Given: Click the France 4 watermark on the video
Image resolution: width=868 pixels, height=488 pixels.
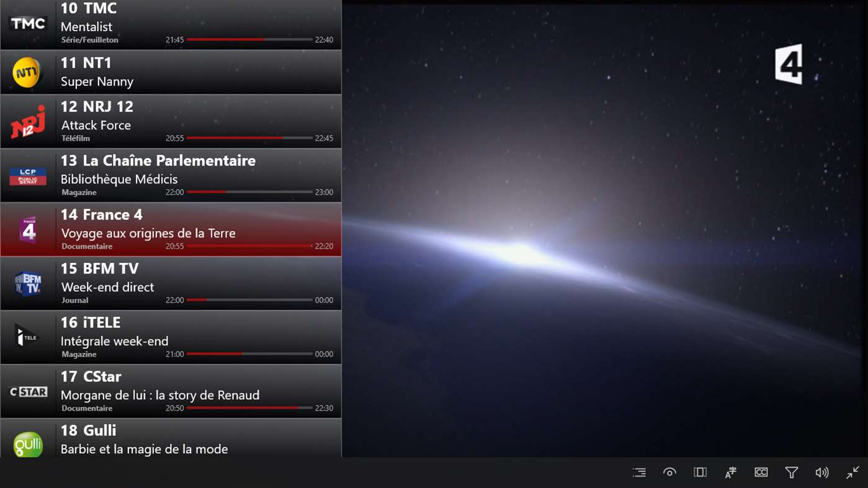Looking at the screenshot, I should pos(789,64).
